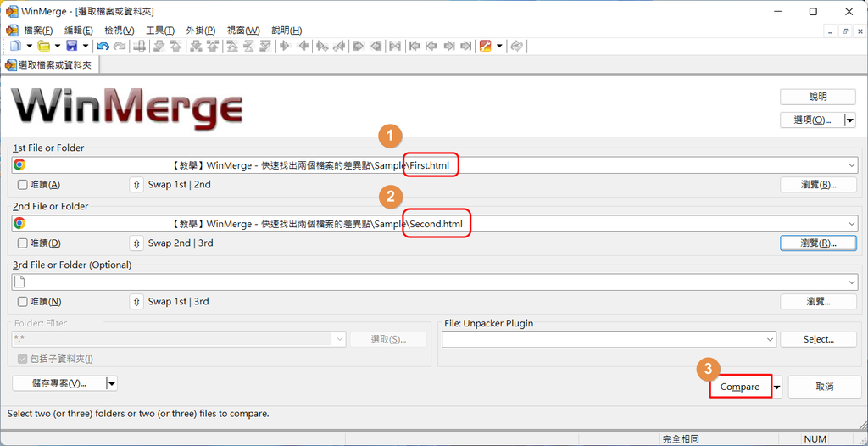Click the Copy Right and Advance icon
Viewport: 868px width, 446px height.
[x=322, y=46]
